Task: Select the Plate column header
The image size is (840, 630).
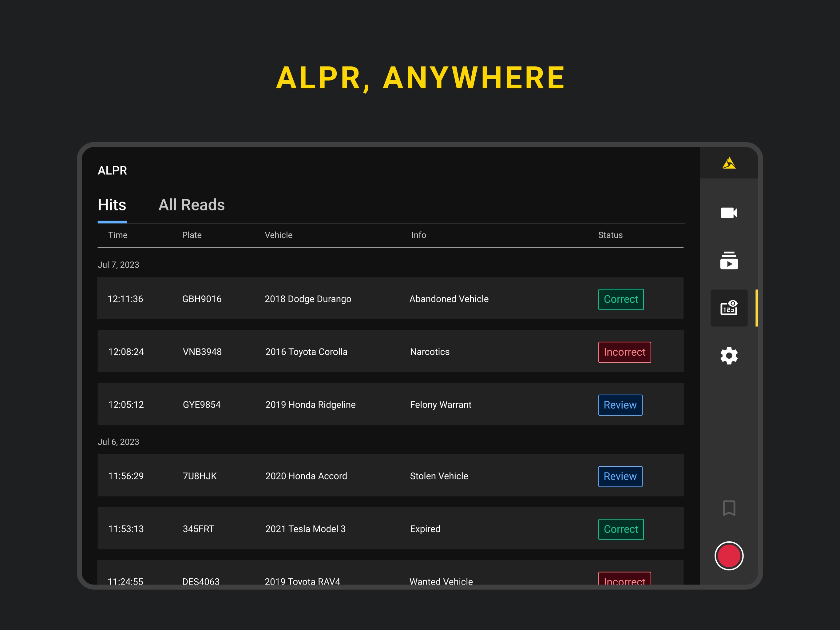Action: (192, 235)
